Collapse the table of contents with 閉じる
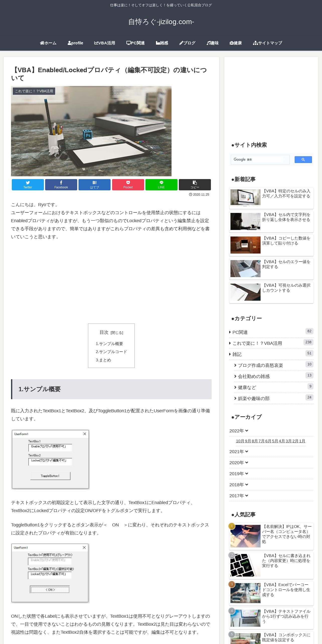 (x=117, y=333)
